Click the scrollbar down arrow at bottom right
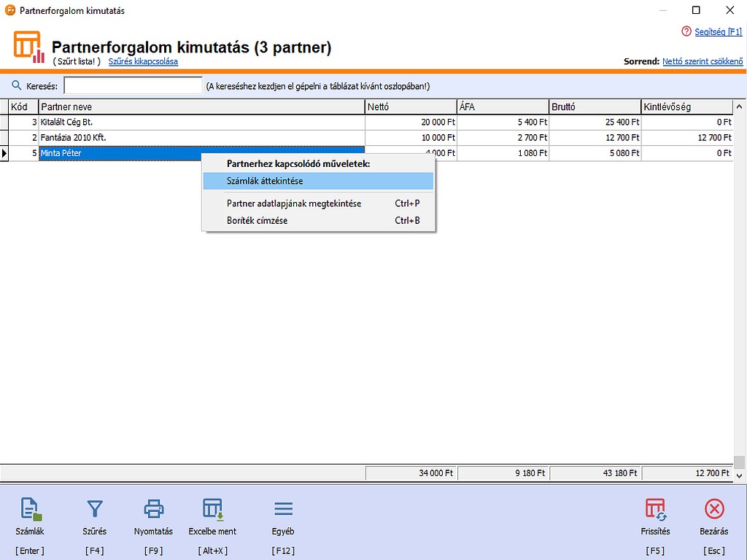 [740, 475]
